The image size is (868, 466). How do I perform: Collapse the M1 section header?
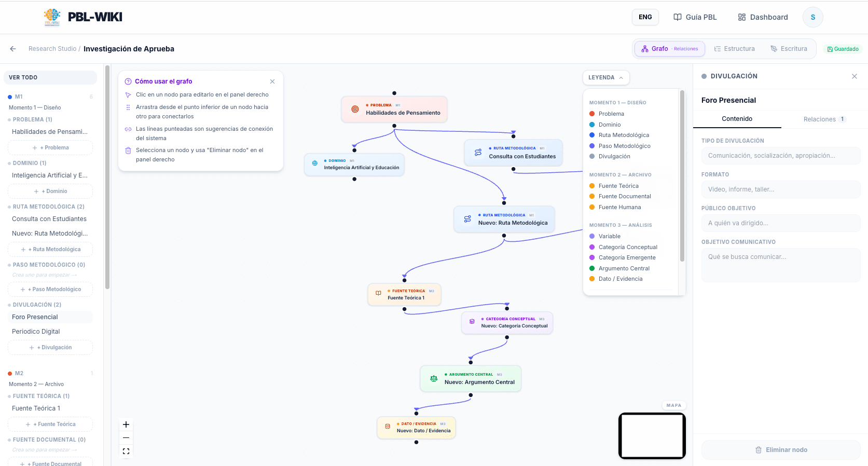pyautogui.click(x=50, y=97)
